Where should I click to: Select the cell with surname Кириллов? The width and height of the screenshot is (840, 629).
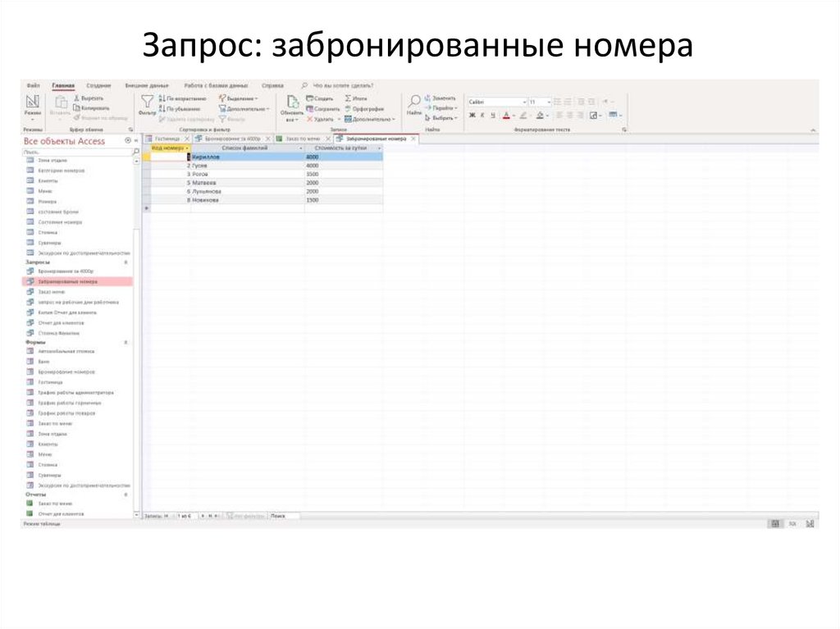248,157
